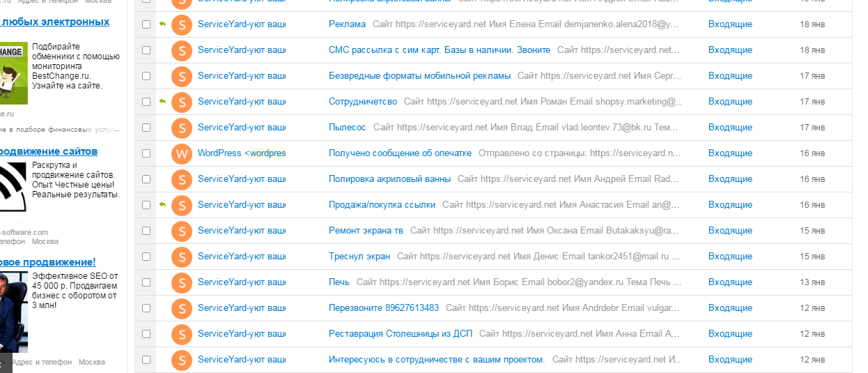Click the SEO ad's businessman photo

point(13,310)
